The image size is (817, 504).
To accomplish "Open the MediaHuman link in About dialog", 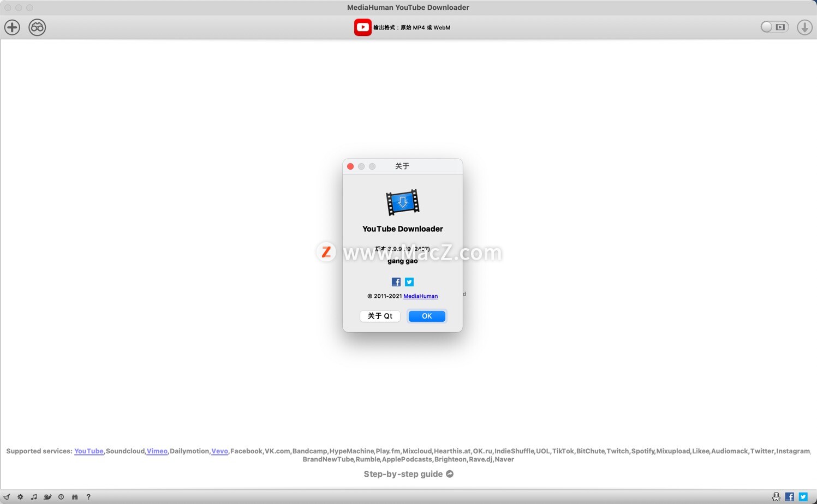I will pos(420,296).
